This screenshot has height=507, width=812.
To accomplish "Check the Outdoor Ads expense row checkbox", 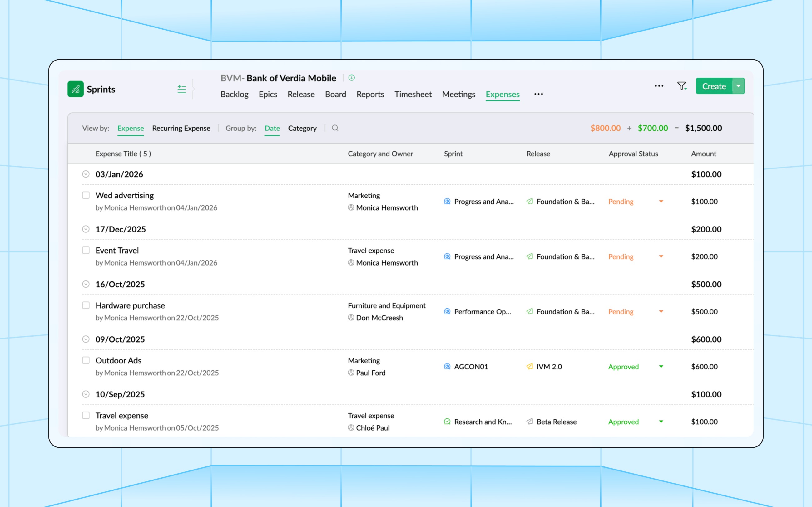I will pos(86,360).
